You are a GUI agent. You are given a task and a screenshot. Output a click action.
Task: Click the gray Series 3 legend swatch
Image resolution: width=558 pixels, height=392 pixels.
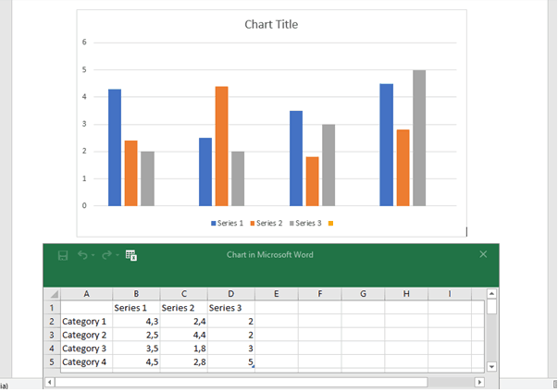coord(291,224)
